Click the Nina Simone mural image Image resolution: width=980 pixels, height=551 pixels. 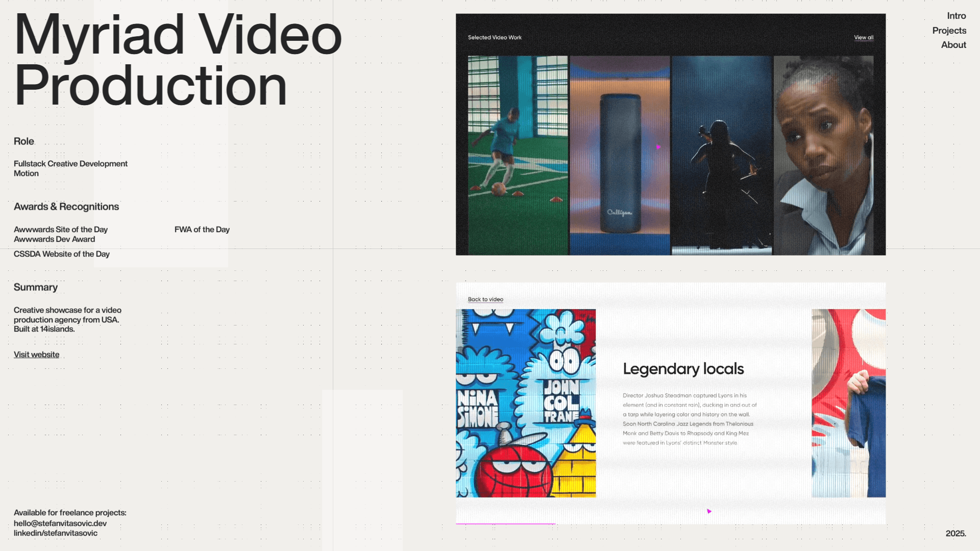(x=525, y=403)
